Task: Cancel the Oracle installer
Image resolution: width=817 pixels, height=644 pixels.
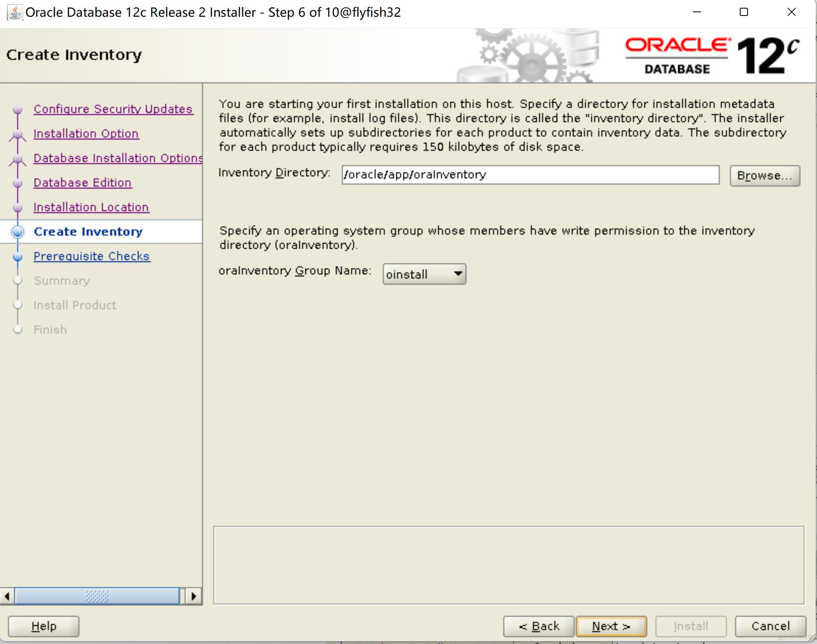Action: tap(770, 626)
